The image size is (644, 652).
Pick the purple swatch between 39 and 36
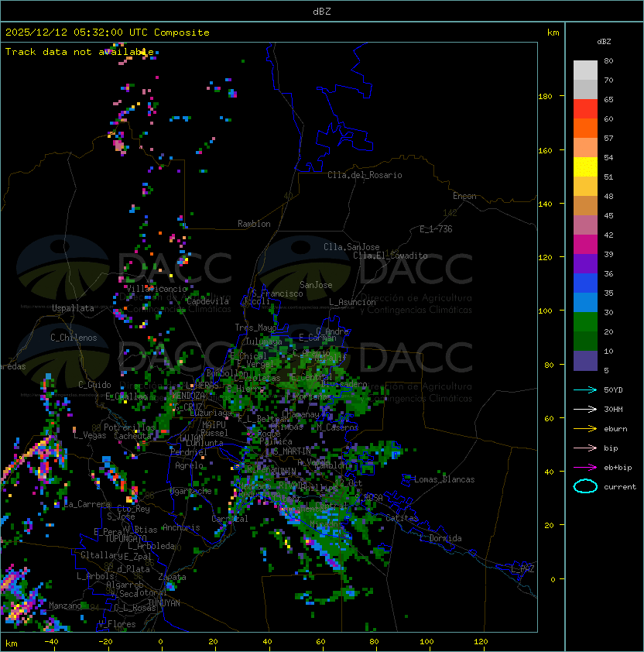[585, 263]
